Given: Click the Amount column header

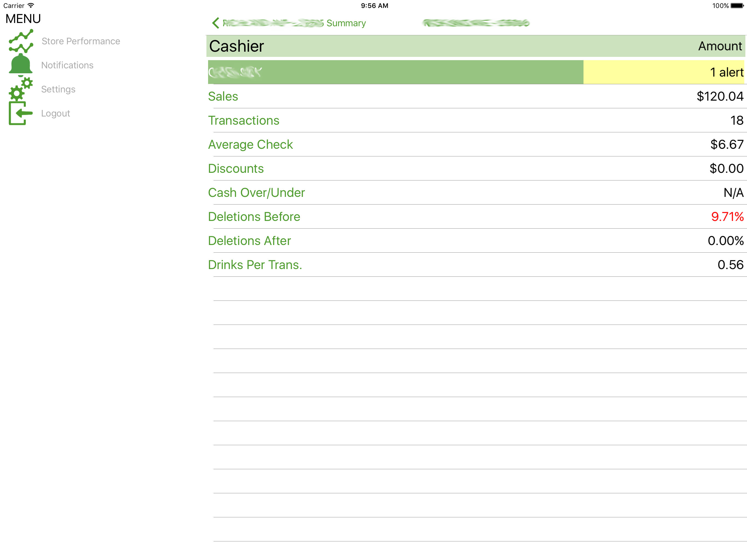Looking at the screenshot, I should 720,46.
